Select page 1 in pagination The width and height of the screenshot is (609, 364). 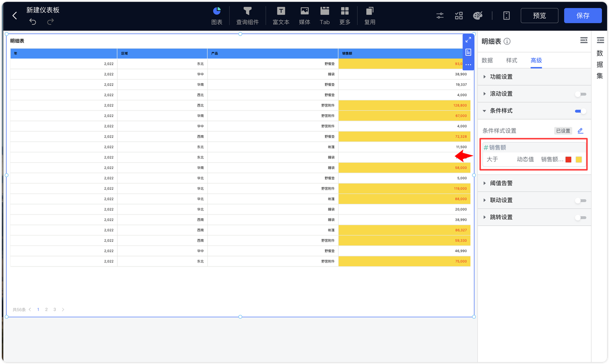[x=38, y=310]
